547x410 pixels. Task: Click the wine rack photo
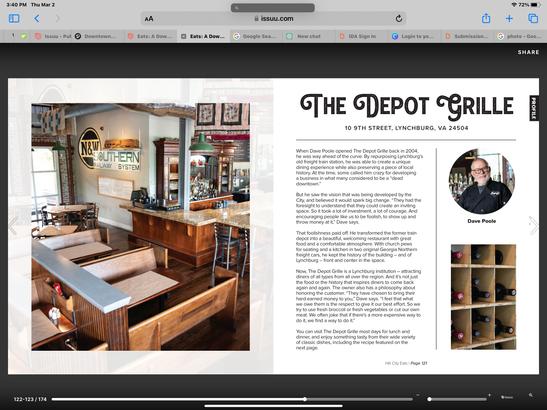click(484, 297)
